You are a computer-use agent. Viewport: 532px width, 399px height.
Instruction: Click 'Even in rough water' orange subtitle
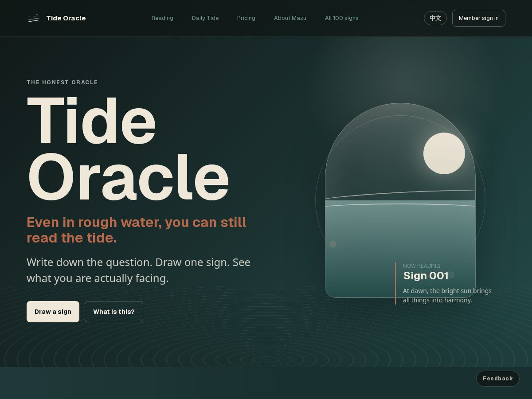click(x=137, y=230)
